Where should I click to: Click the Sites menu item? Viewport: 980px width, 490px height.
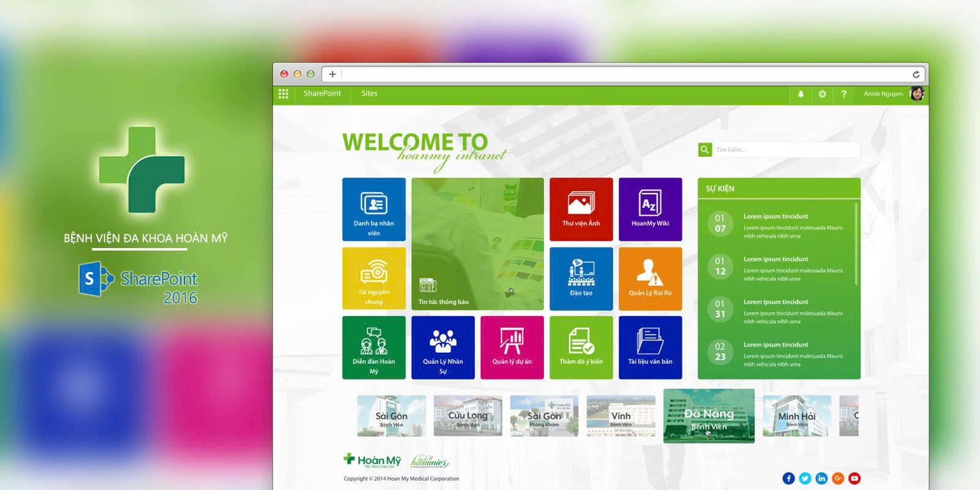click(x=369, y=94)
